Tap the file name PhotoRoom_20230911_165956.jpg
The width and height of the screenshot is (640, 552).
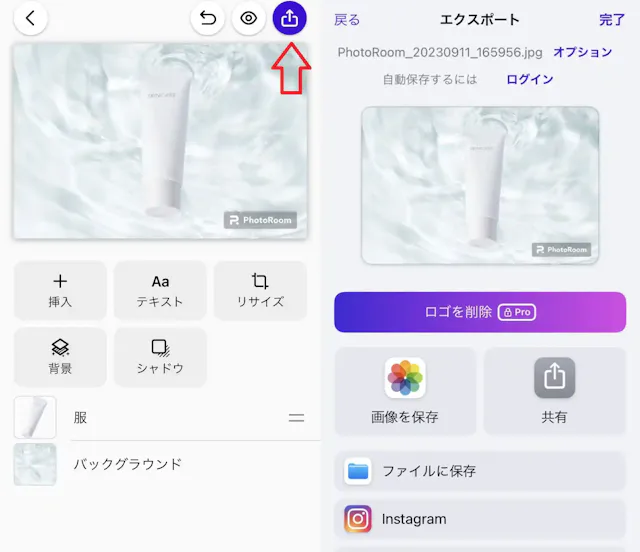pyautogui.click(x=440, y=52)
